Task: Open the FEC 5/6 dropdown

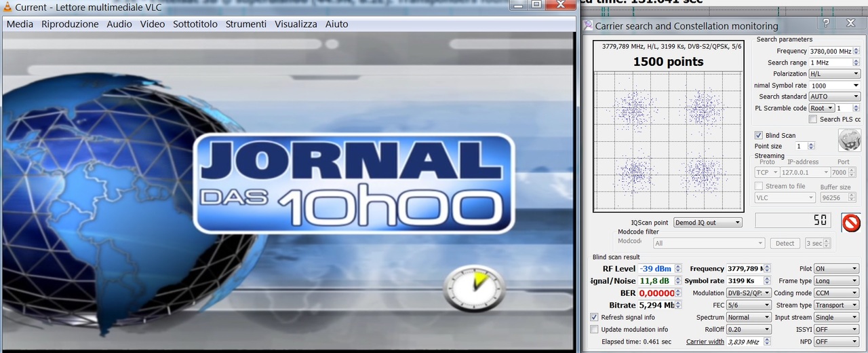Action: pos(749,305)
